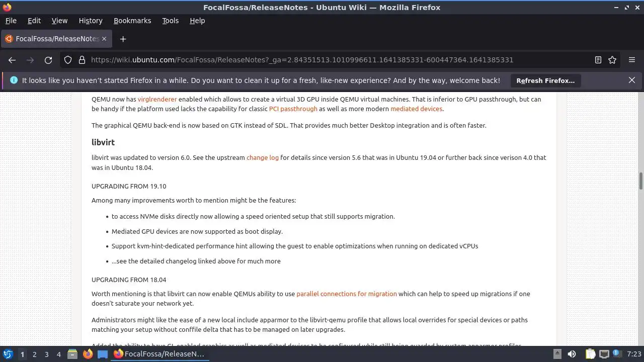Click the vertical page scrollbar thumb
Image resolution: width=644 pixels, height=362 pixels.
(641, 181)
